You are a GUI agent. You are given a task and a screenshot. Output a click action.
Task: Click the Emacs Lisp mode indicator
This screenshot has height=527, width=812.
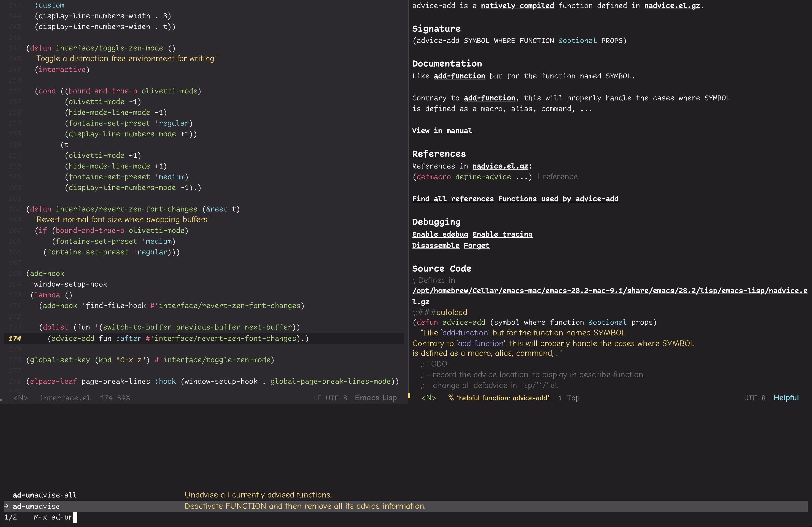pyautogui.click(x=376, y=398)
